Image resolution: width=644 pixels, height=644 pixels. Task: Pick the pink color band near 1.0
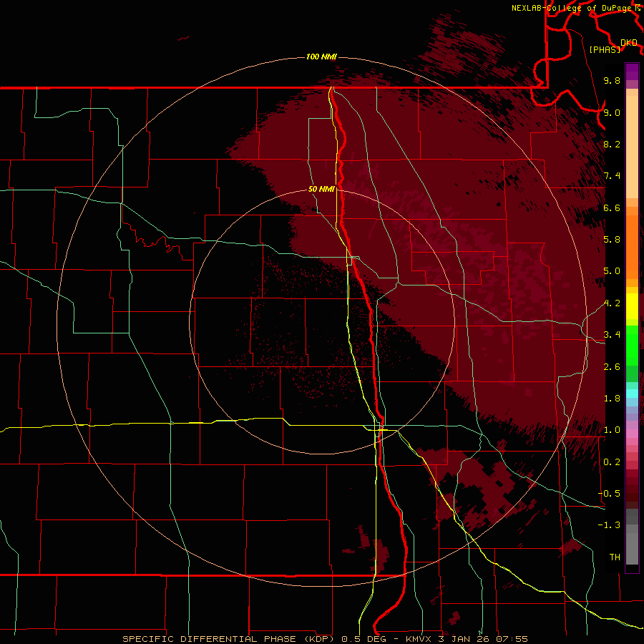pyautogui.click(x=632, y=434)
